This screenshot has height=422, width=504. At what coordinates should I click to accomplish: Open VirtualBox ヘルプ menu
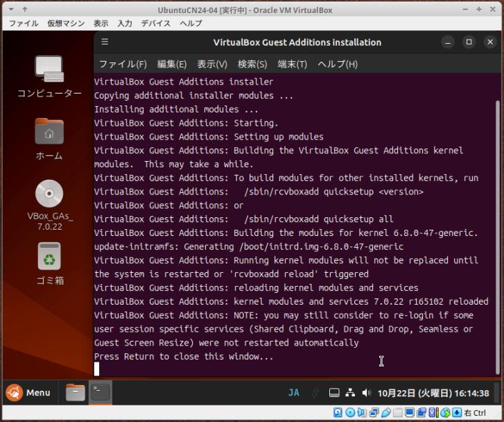pyautogui.click(x=191, y=23)
